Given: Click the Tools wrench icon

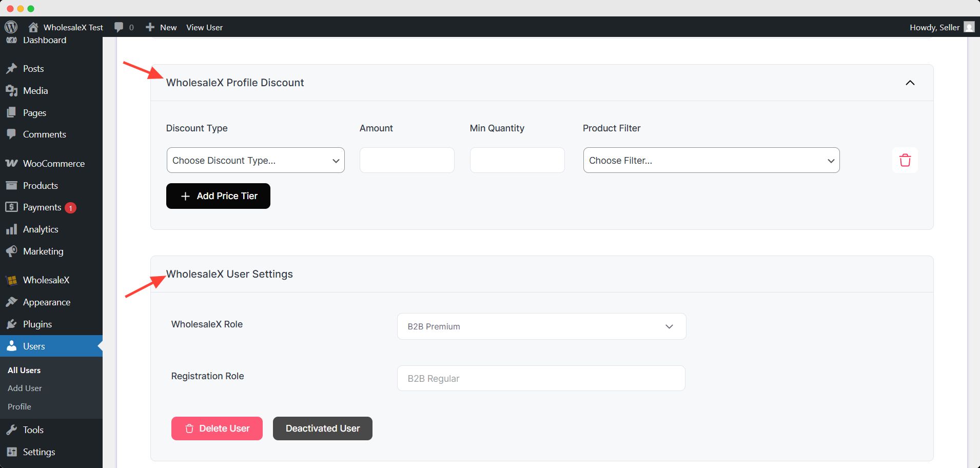Looking at the screenshot, I should pos(11,430).
